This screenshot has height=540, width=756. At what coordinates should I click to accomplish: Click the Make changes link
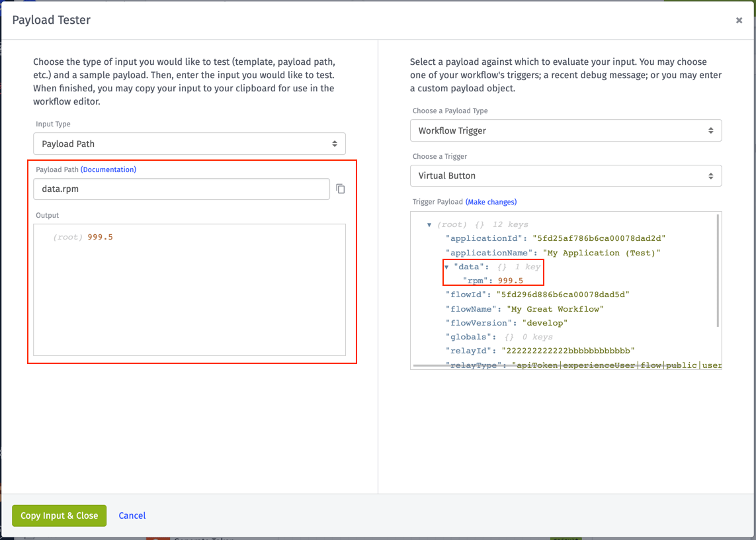491,202
